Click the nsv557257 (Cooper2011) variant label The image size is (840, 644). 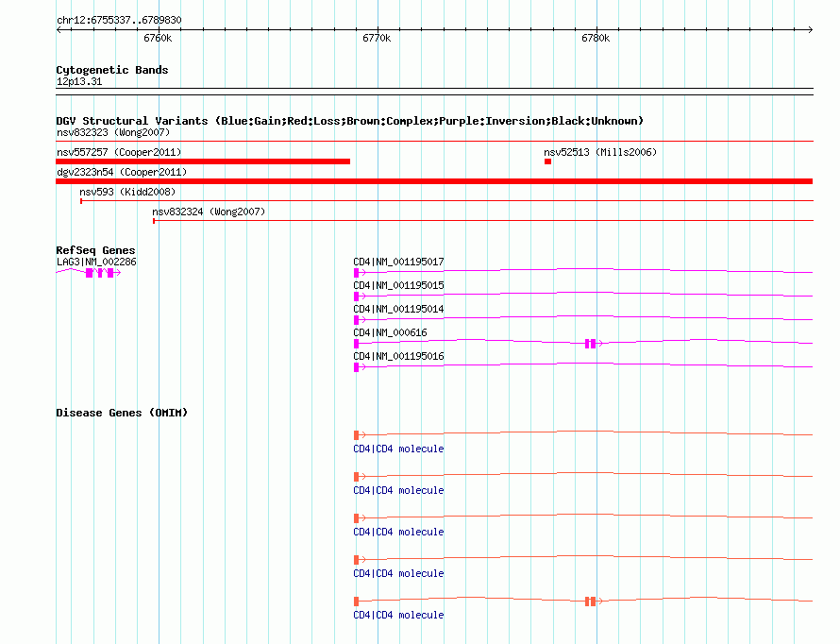tap(119, 152)
